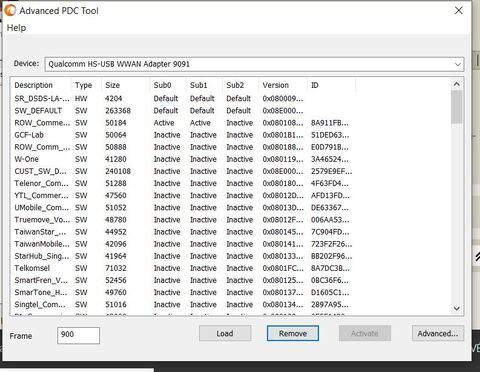Click size value 263368

118,111
